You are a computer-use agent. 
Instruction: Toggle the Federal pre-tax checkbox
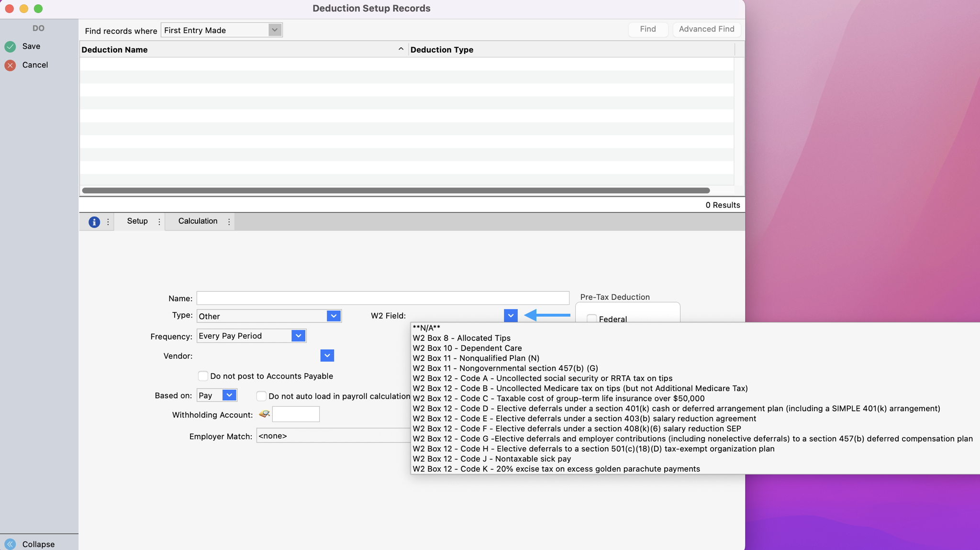tap(592, 319)
